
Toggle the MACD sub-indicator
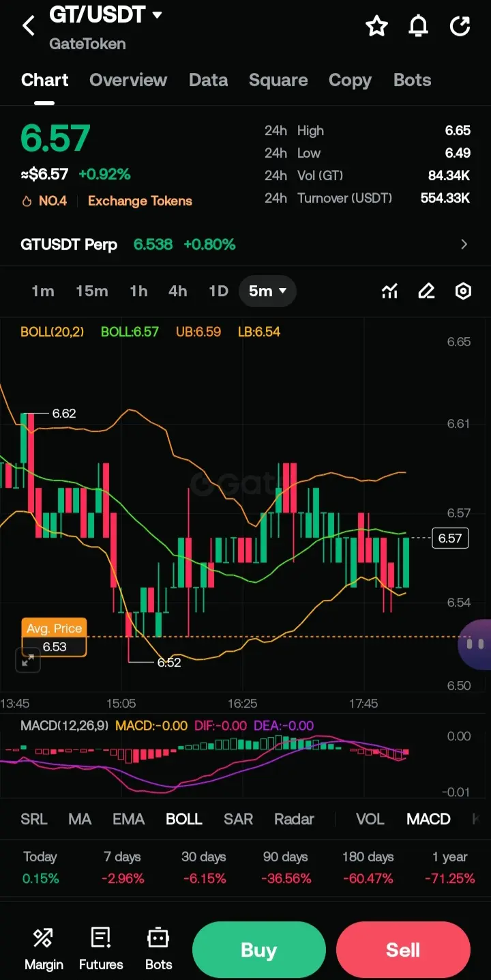point(428,819)
